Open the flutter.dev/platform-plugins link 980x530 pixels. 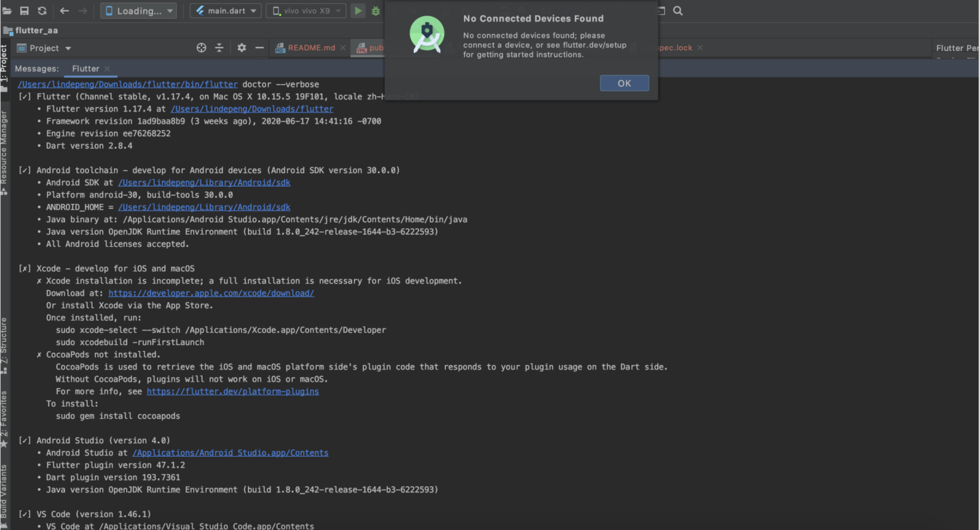(233, 391)
